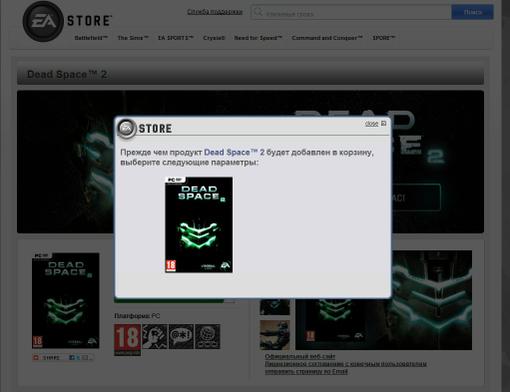Image resolution: width=510 pixels, height=392 pixels.
Task: Click the Dead Space 2 box art on page
Action: click(66, 301)
